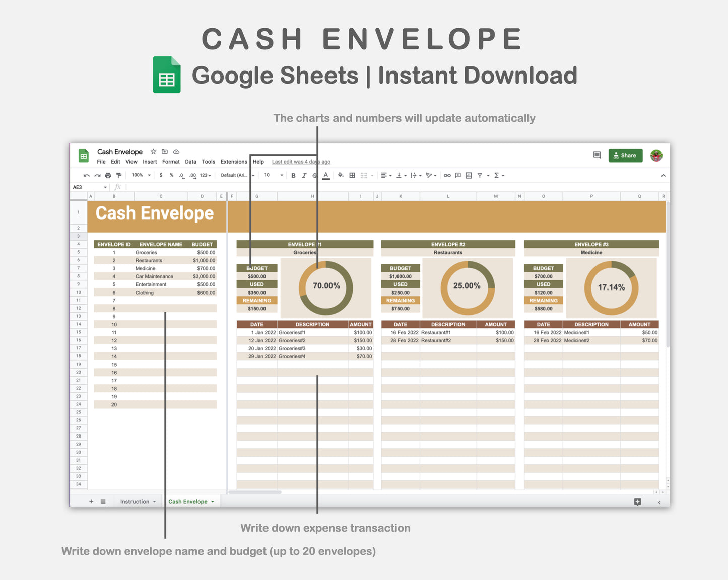Click the Share button
This screenshot has height=580, width=728.
pos(625,155)
